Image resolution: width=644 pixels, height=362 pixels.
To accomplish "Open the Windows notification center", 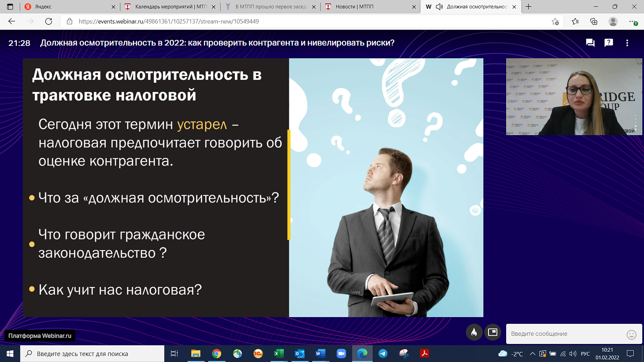I will click(x=630, y=354).
